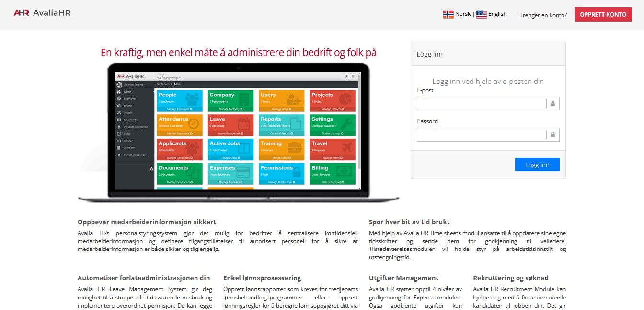Image resolution: width=644 pixels, height=310 pixels.
Task: Click the Attendance tile in laptop screenshot
Action: pyautogui.click(x=180, y=125)
